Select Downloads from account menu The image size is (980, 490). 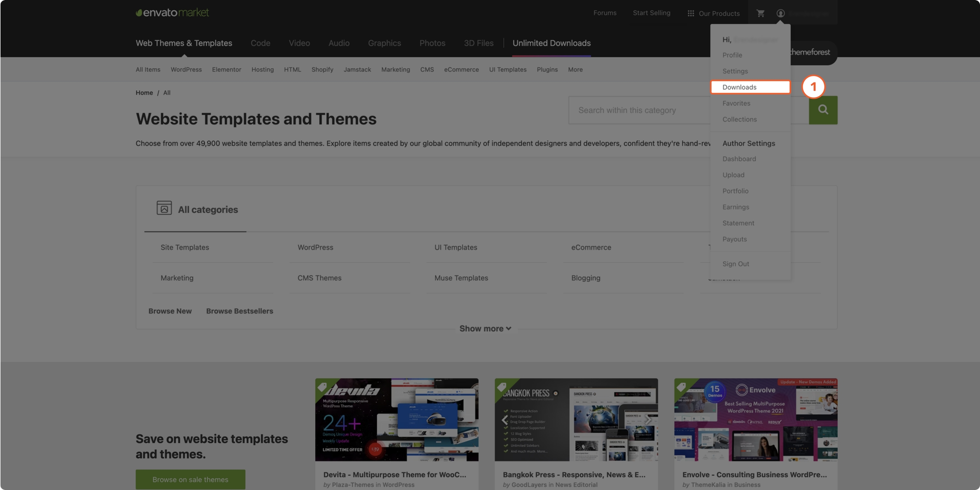(x=739, y=87)
